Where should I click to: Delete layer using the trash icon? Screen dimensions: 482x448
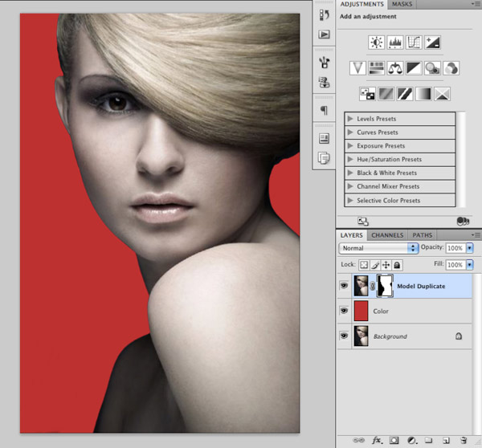click(x=465, y=440)
